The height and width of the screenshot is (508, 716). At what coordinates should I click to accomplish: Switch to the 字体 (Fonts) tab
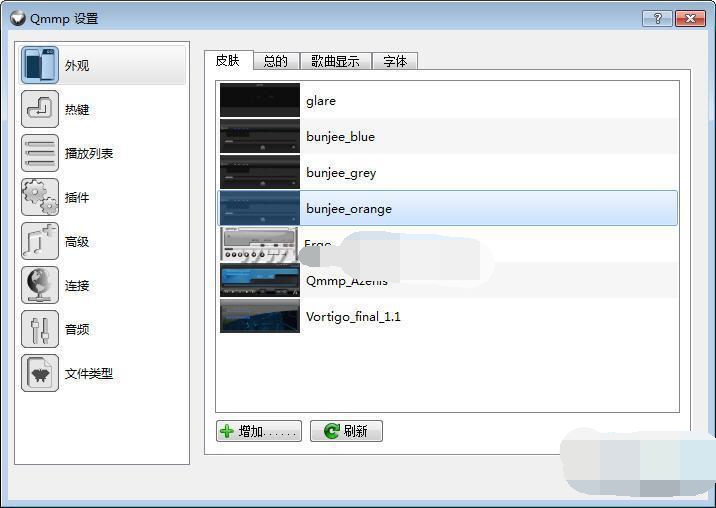(x=395, y=61)
